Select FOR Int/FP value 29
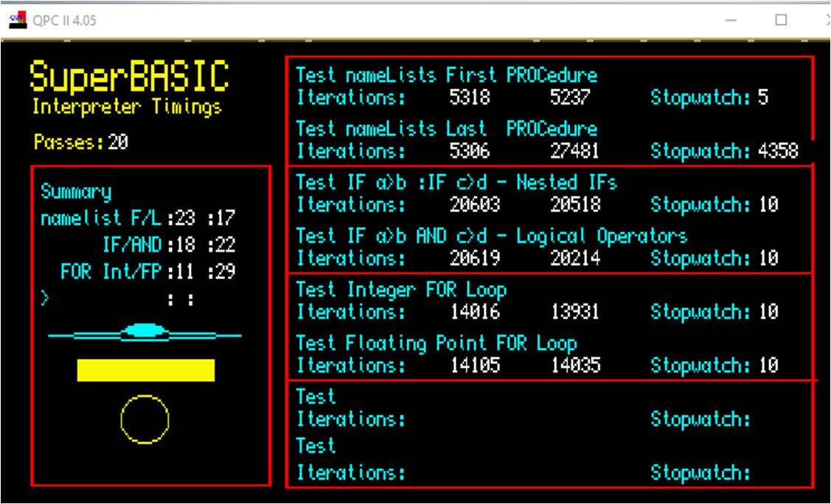Viewport: 831px width, 504px height. [226, 272]
